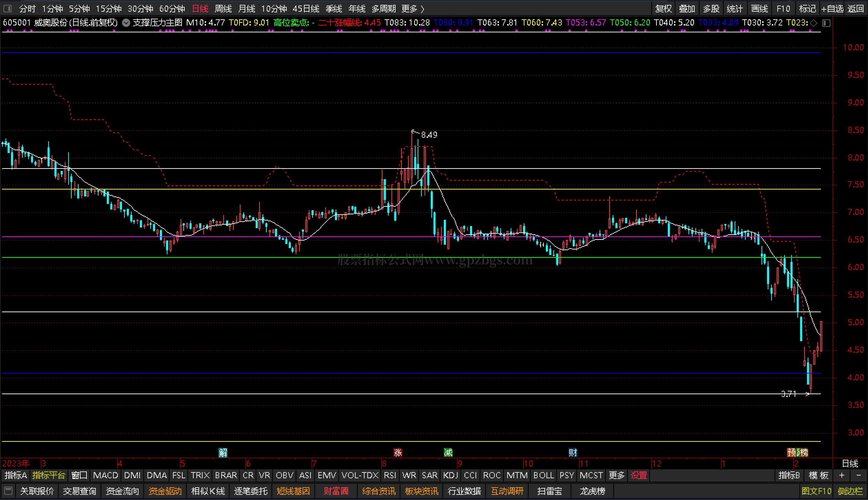The image size is (868, 500).
Task: Open 多周期 multi-period view
Action: point(384,9)
